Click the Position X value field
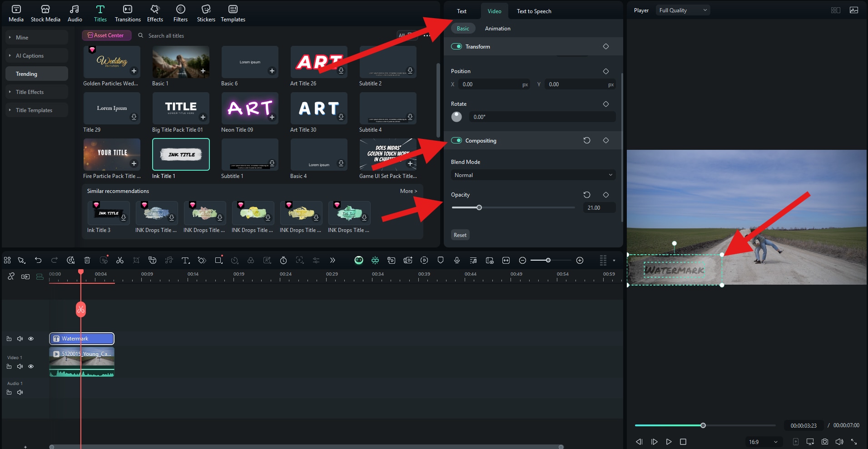The width and height of the screenshot is (868, 449). (495, 84)
